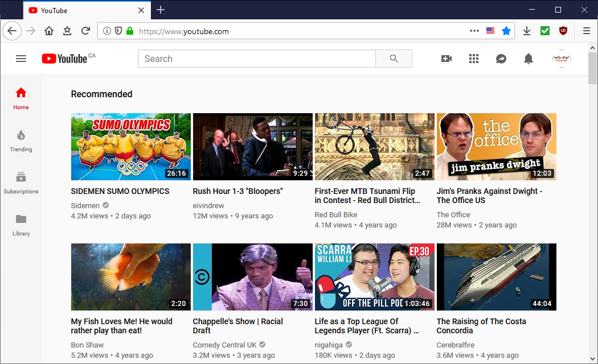The width and height of the screenshot is (598, 364).
Task: Open the Sidemen channel link
Action: (x=85, y=206)
